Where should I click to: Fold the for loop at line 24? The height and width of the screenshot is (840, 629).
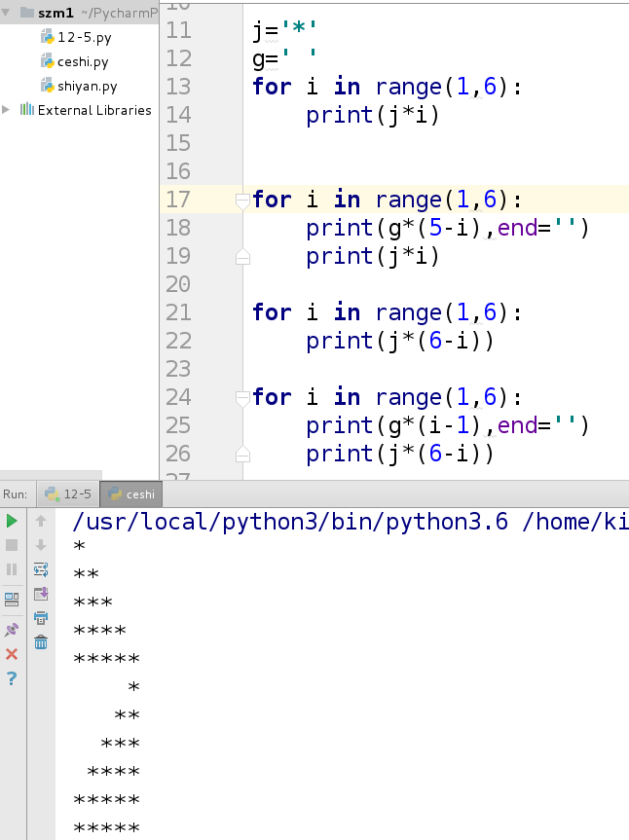242,398
